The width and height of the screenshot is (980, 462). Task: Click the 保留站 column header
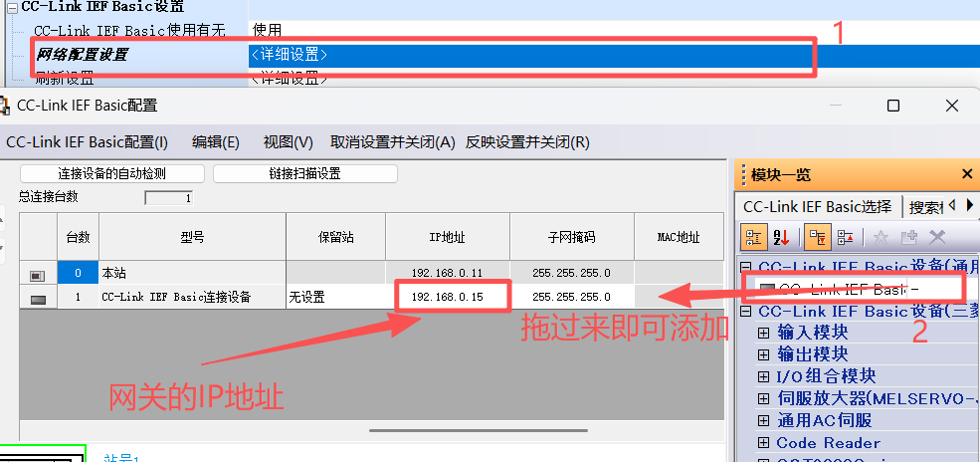coord(336,237)
